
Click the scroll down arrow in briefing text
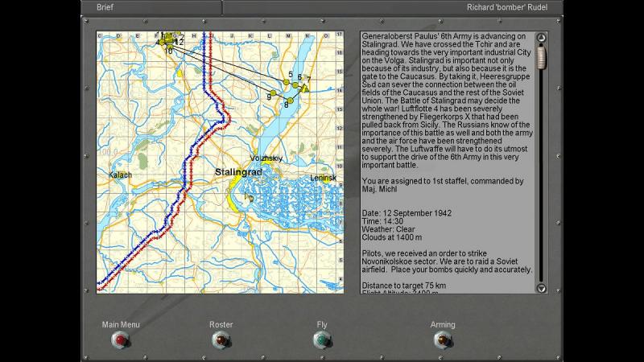tap(541, 288)
